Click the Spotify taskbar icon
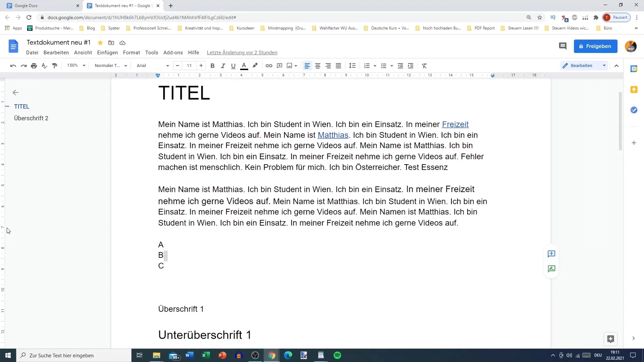Viewport: 644px width, 362px height. pos(338,355)
